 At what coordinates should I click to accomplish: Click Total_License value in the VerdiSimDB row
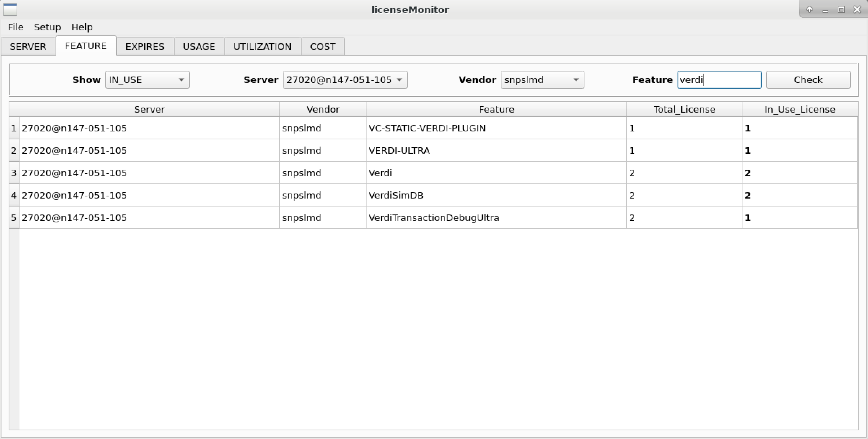pos(684,195)
